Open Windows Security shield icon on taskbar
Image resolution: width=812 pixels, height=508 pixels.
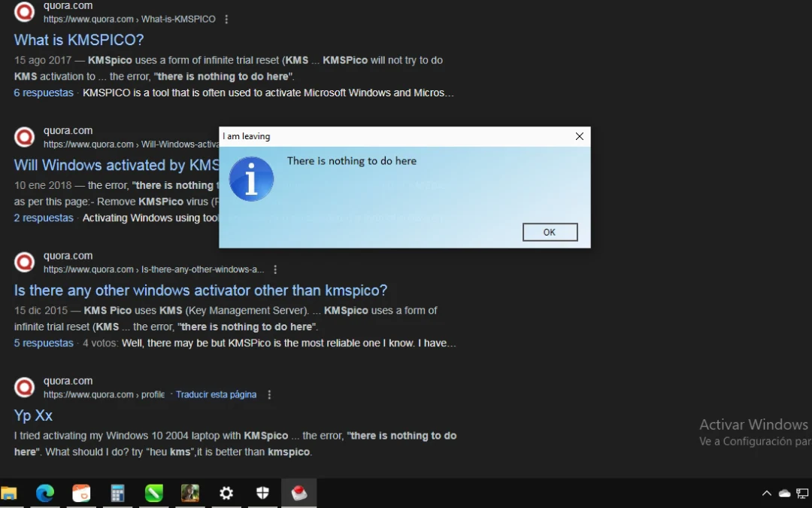click(x=262, y=493)
